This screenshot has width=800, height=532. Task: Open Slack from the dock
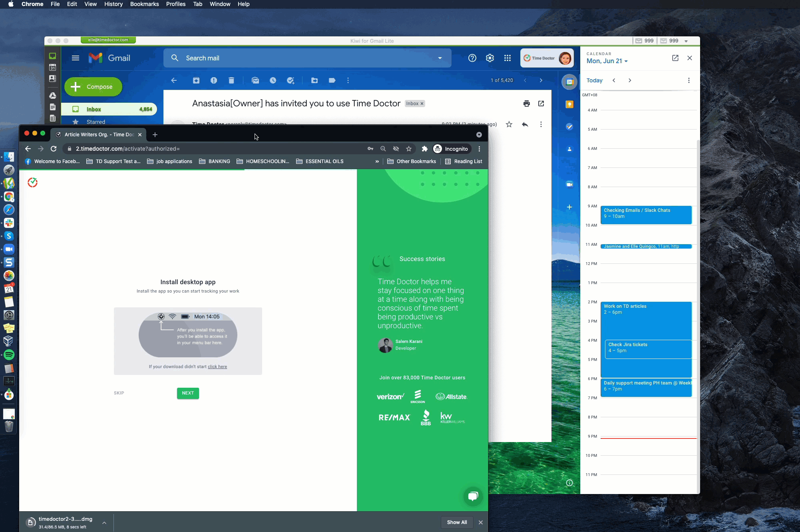pyautogui.click(x=9, y=223)
